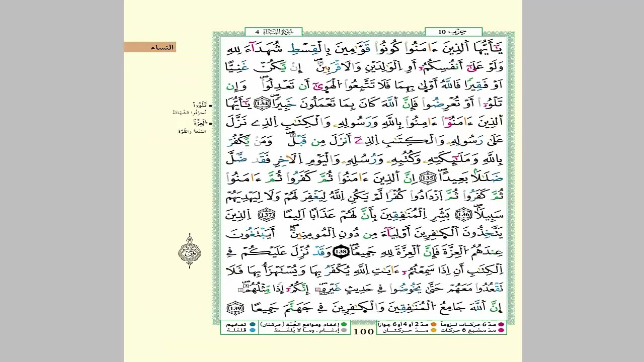Screen dimensions: 644x362
Task: Click the light blue قلقلة legend dot
Action: click(x=252, y=330)
